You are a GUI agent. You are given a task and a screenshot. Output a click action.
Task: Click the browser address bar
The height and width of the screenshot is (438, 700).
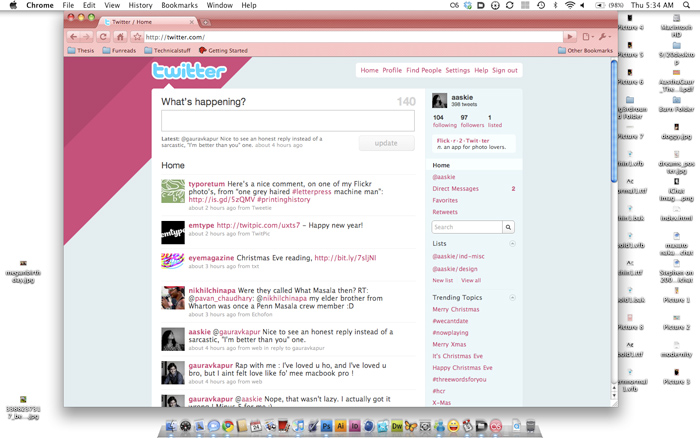click(353, 37)
